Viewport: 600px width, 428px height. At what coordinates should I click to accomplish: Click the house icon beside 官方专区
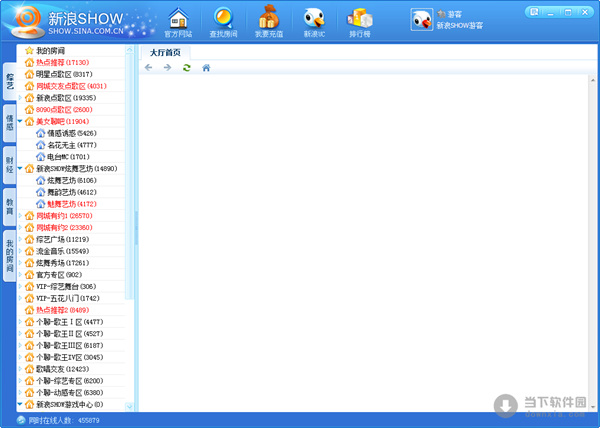coord(29,275)
